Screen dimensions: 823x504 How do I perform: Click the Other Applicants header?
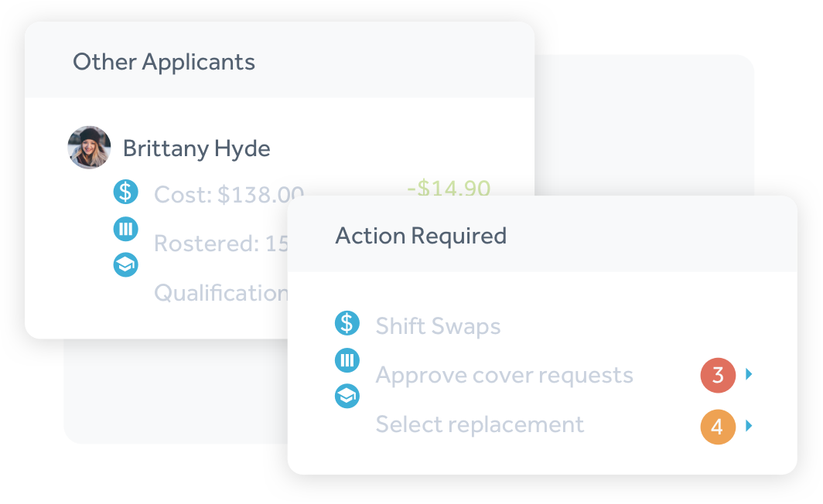[164, 63]
